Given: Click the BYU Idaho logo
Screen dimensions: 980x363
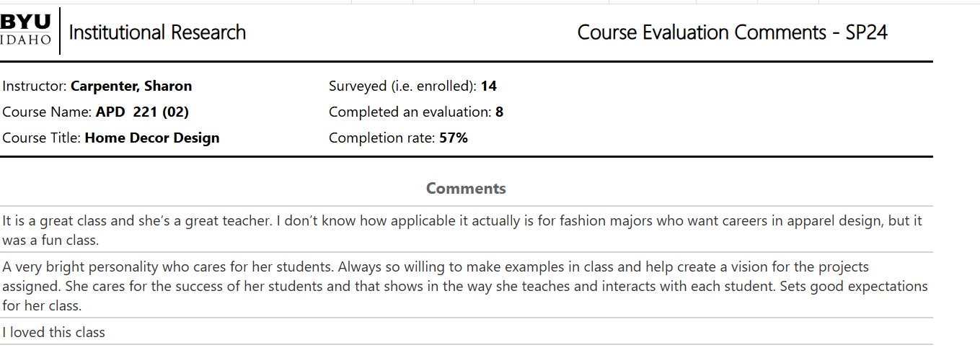Looking at the screenshot, I should (x=27, y=30).
